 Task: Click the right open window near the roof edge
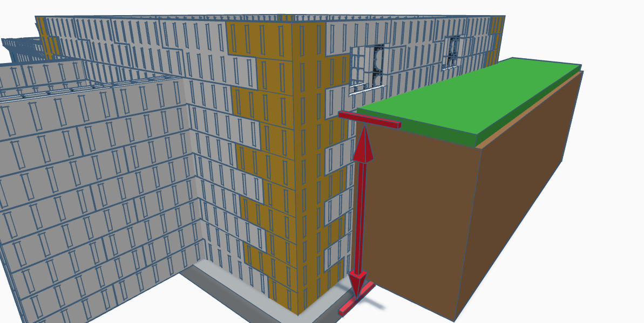point(452,51)
